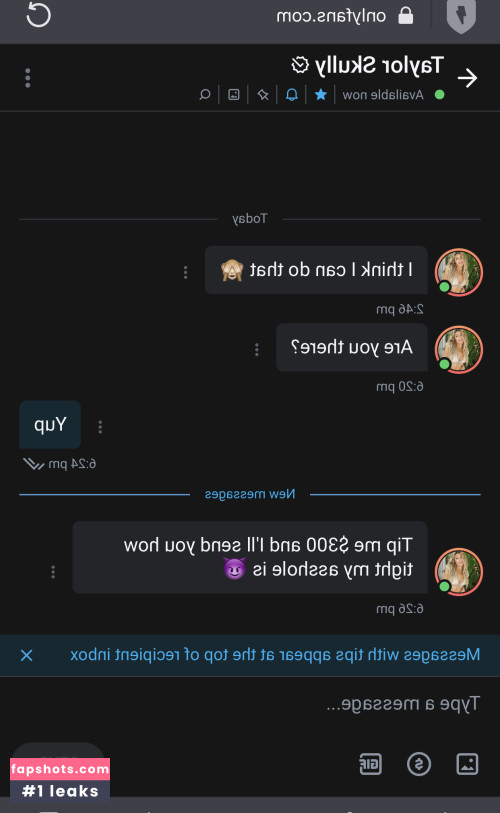Toggle the notification bell for this chat
Viewport: 500px width, 813px height.
(291, 94)
